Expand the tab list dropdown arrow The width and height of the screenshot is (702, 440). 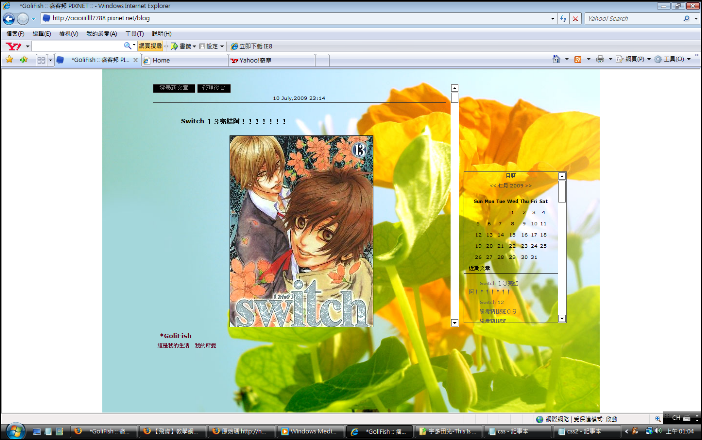(x=50, y=60)
